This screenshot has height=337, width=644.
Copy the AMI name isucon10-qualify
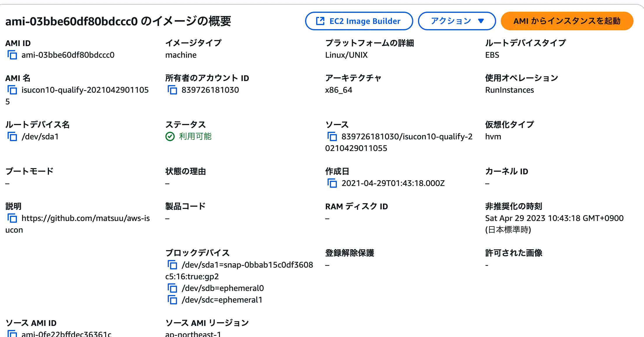point(12,90)
